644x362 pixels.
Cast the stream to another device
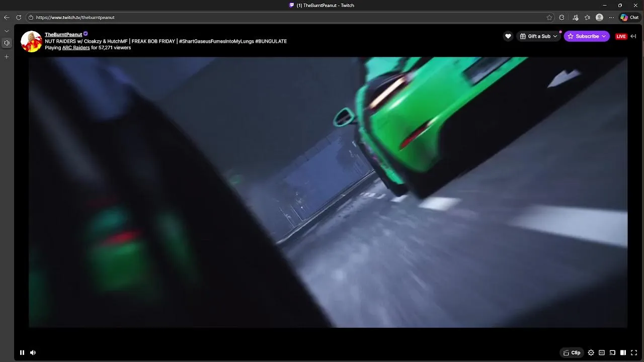[612, 352]
